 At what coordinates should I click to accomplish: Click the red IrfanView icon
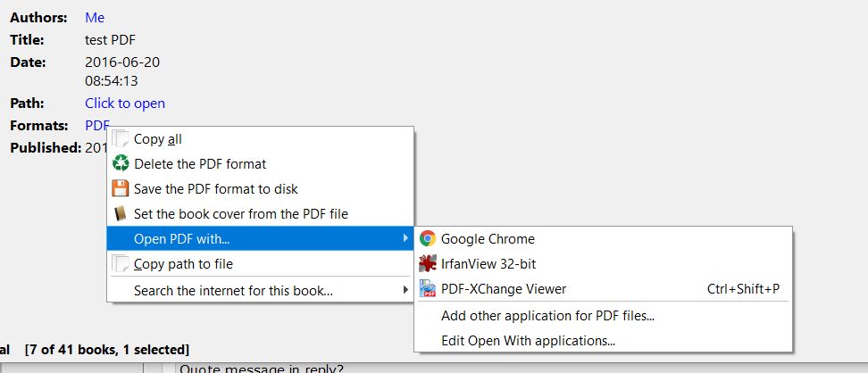pos(428,264)
